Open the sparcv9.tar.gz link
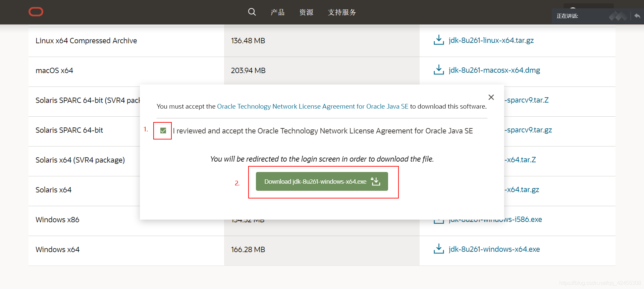The width and height of the screenshot is (644, 289). pyautogui.click(x=528, y=130)
